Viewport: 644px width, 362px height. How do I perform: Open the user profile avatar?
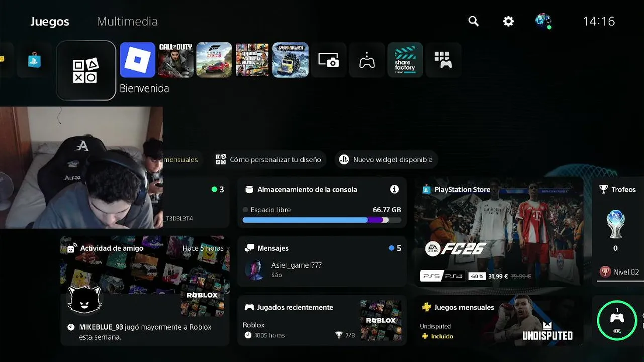(543, 21)
